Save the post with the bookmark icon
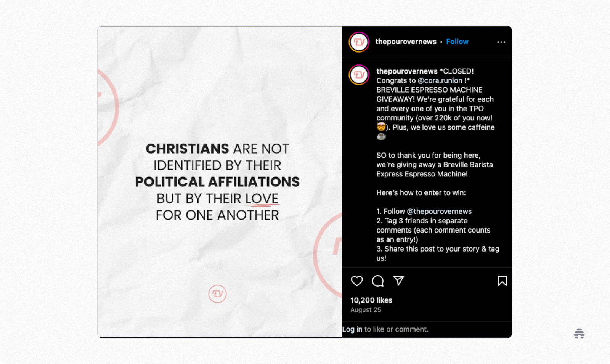This screenshot has height=364, width=610. (502, 281)
